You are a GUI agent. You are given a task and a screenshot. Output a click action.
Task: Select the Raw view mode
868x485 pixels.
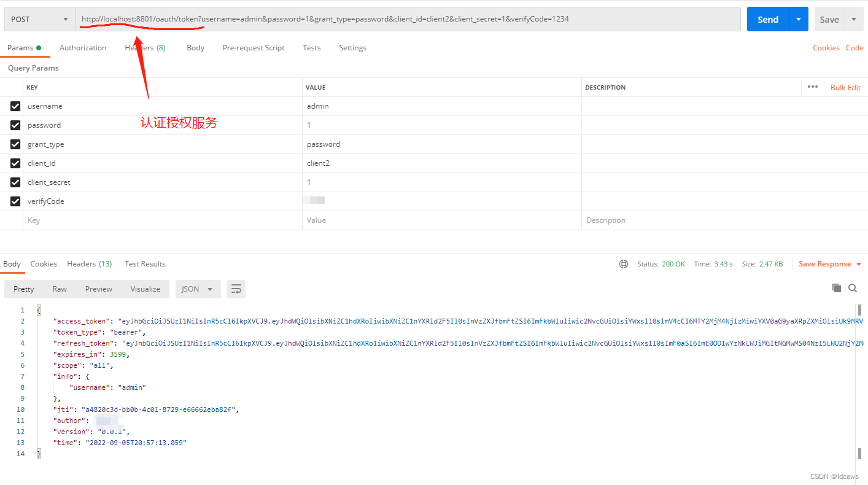click(60, 289)
